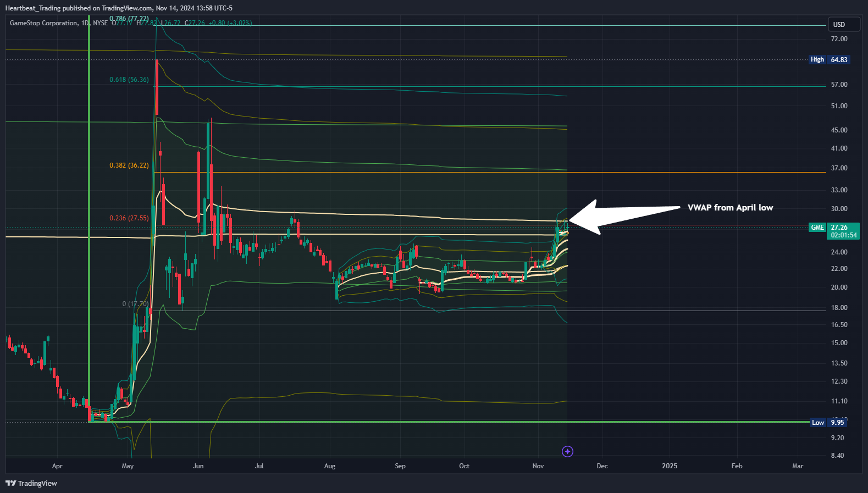Image resolution: width=868 pixels, height=493 pixels.
Task: Click the 0.786 (77.22) Fibonacci level label
Action: point(129,19)
